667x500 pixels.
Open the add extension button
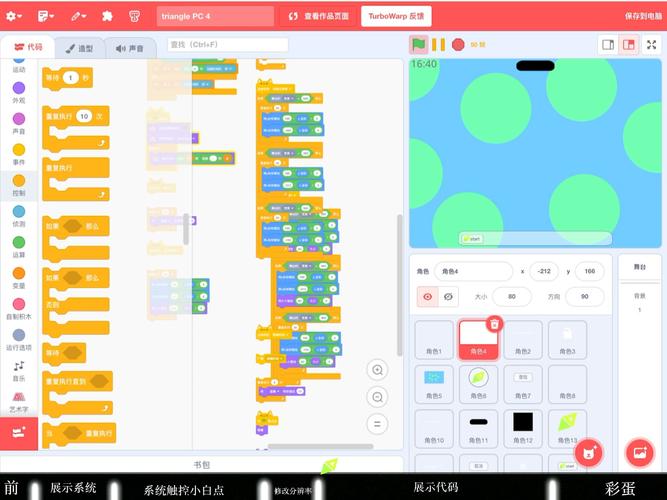pos(19,433)
